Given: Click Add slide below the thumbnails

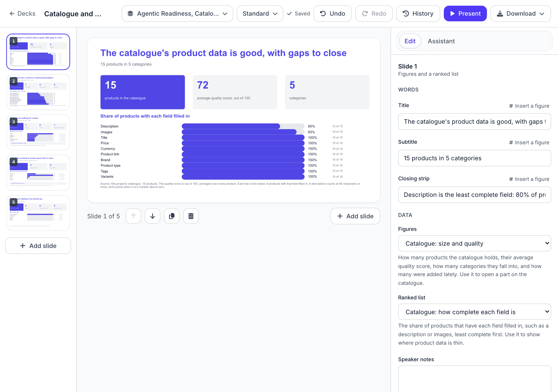Looking at the screenshot, I should [38, 246].
